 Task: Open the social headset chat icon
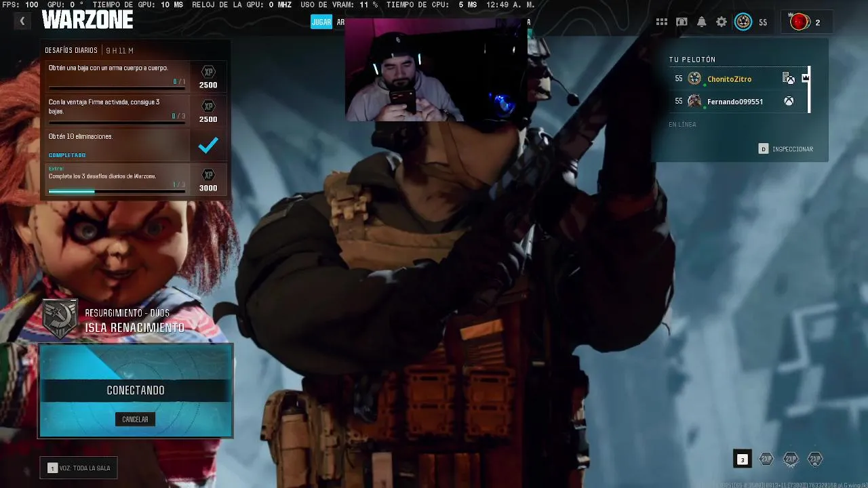point(682,22)
